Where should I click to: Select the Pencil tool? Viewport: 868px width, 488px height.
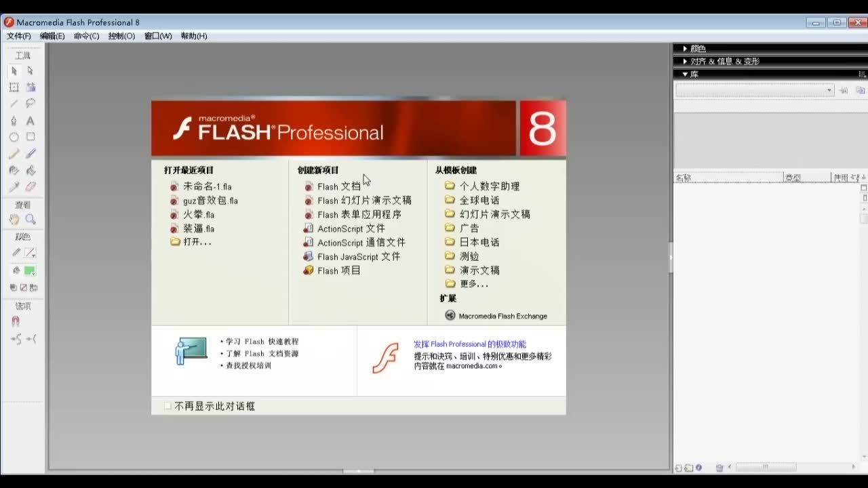tap(14, 154)
